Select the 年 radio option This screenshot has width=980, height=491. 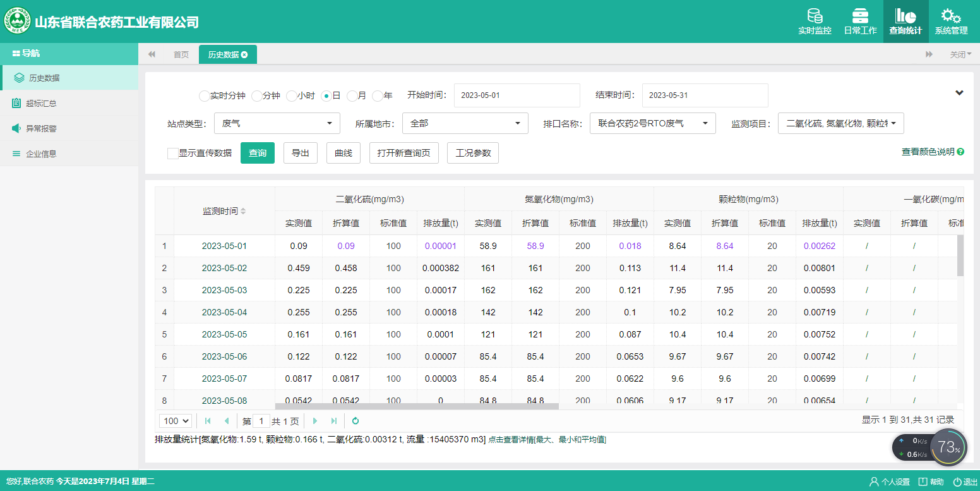pos(377,96)
